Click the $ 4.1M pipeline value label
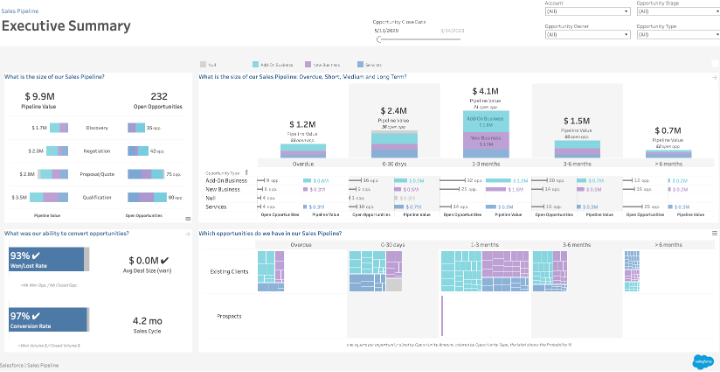The width and height of the screenshot is (720, 372). point(486,91)
